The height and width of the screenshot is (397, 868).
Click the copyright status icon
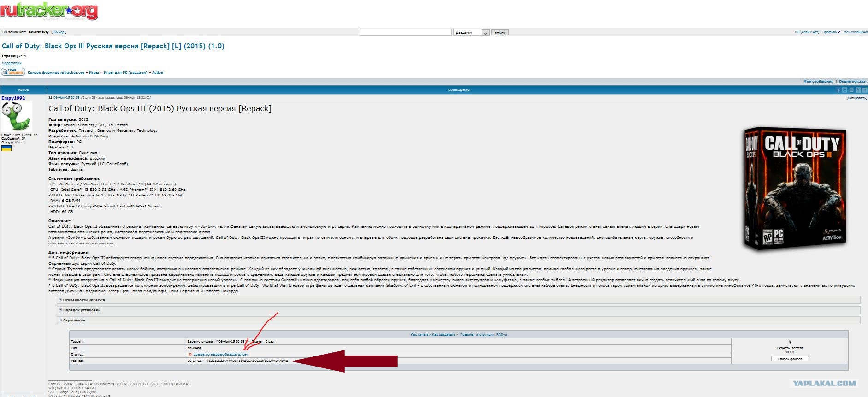point(190,354)
